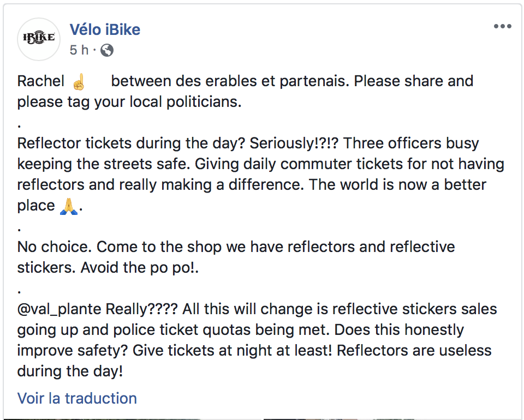The image size is (524, 420).
Task: Click the word "Rachel" in the post
Action: [x=41, y=81]
